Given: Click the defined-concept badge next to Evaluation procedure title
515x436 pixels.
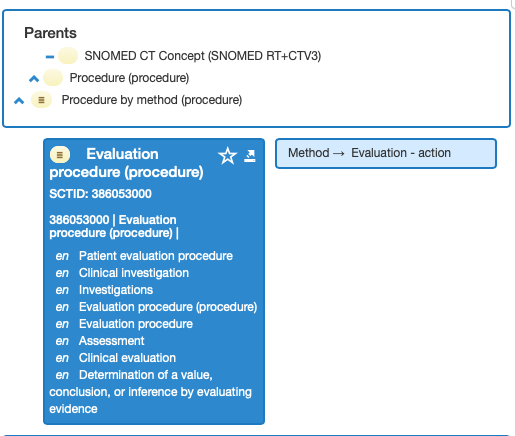Looking at the screenshot, I should click(60, 155).
